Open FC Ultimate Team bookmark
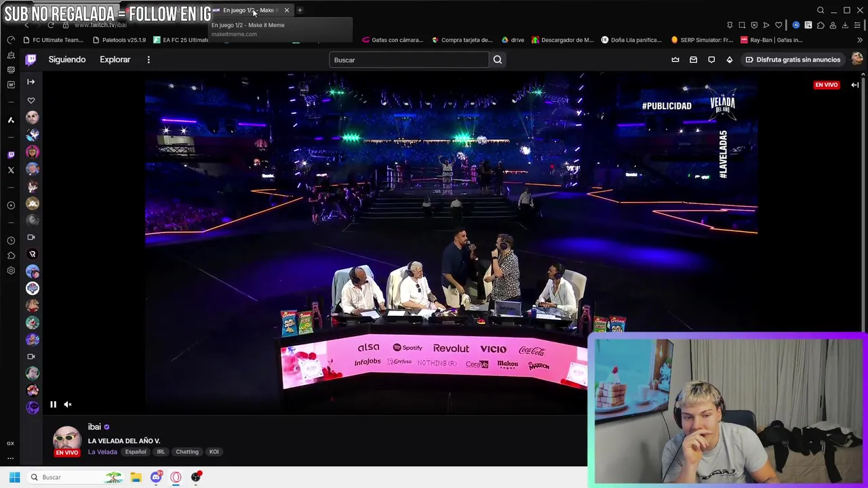The height and width of the screenshot is (488, 868). 53,40
